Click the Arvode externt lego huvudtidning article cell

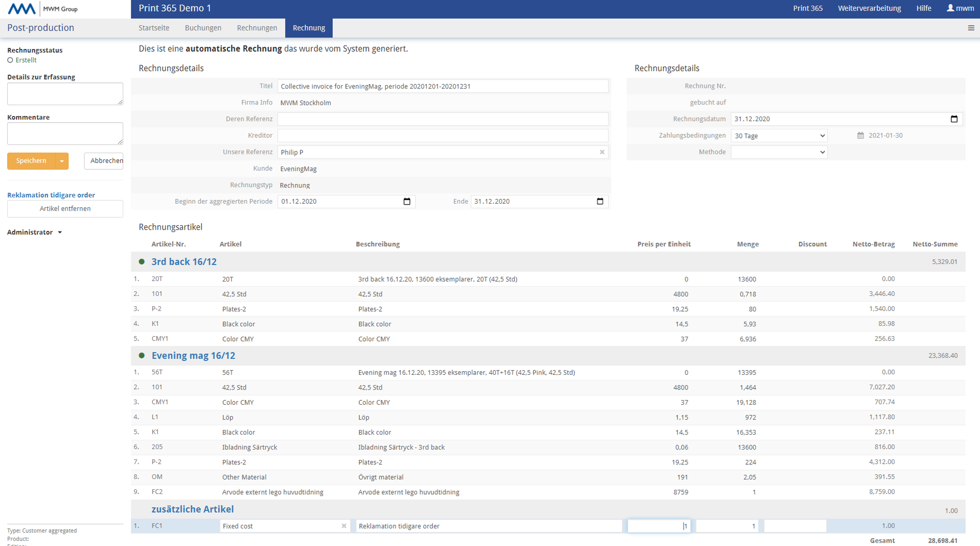(x=273, y=492)
